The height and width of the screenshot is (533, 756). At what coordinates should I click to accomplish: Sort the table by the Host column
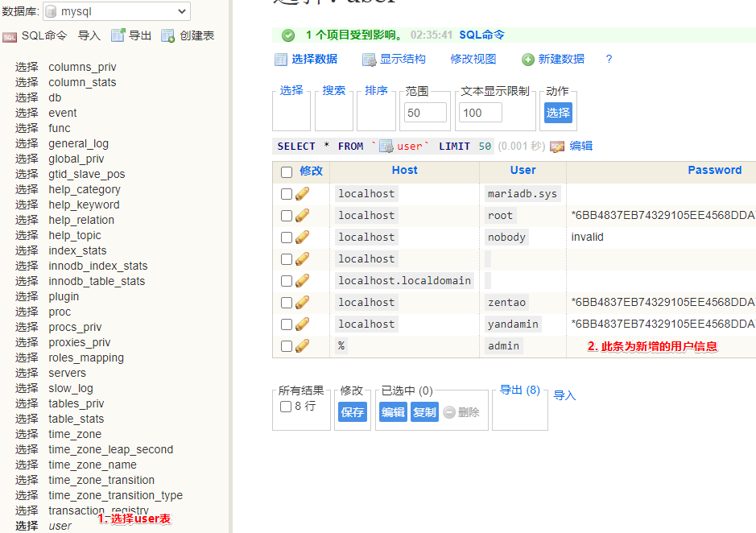pos(404,170)
